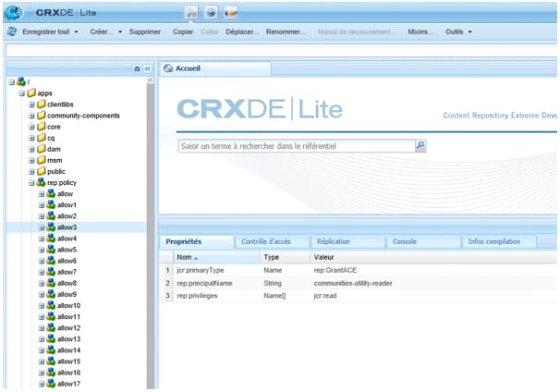This screenshot has height=392, width=560.
Task: Click the communities-utility-reader value
Action: 353,283
